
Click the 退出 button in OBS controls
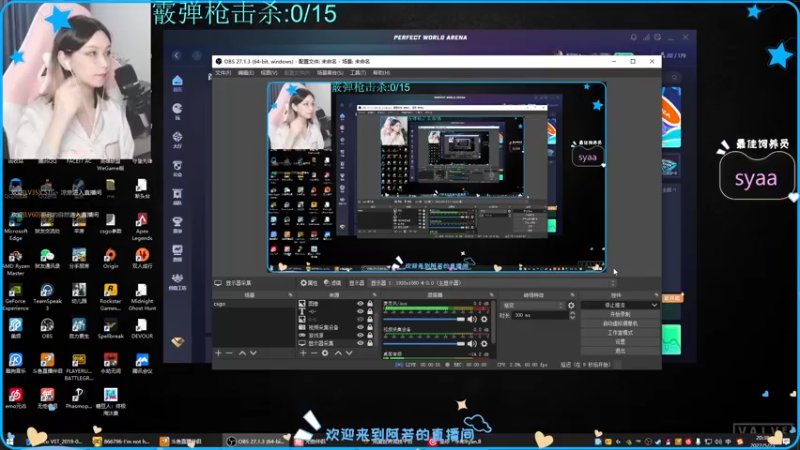pos(620,351)
